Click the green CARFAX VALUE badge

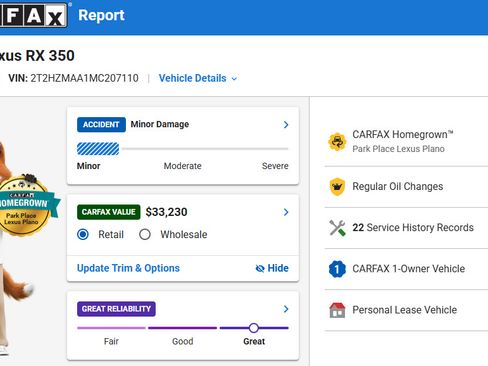pos(109,212)
